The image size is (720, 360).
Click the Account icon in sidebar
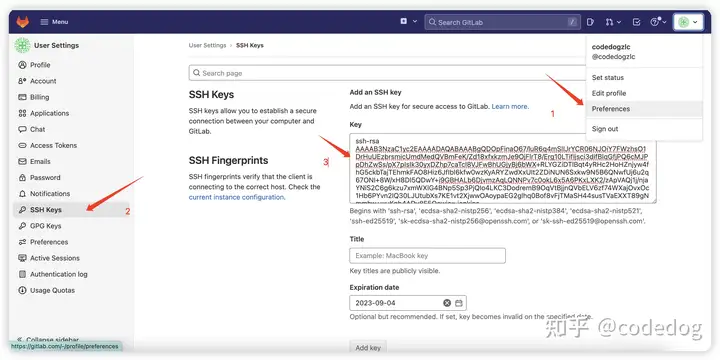point(22,81)
